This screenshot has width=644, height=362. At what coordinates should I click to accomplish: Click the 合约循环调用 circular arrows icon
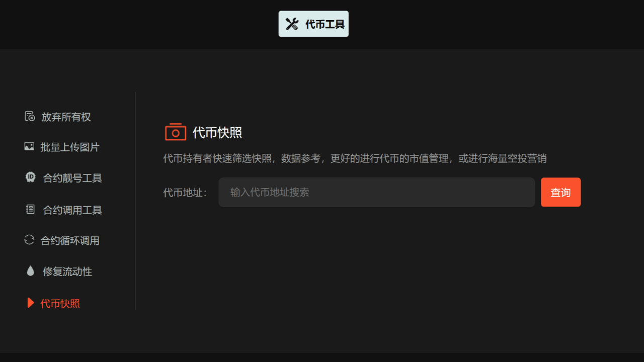29,240
